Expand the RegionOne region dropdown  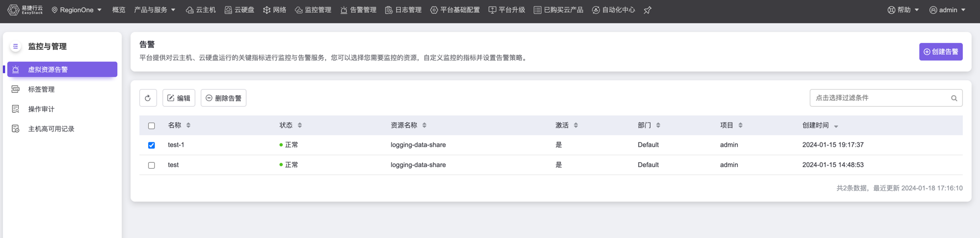pyautogui.click(x=77, y=10)
